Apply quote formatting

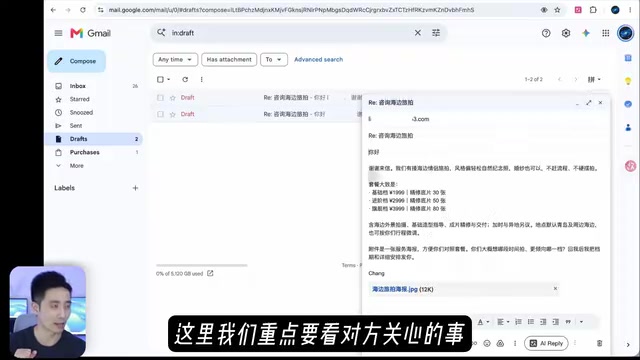[x=568, y=322]
